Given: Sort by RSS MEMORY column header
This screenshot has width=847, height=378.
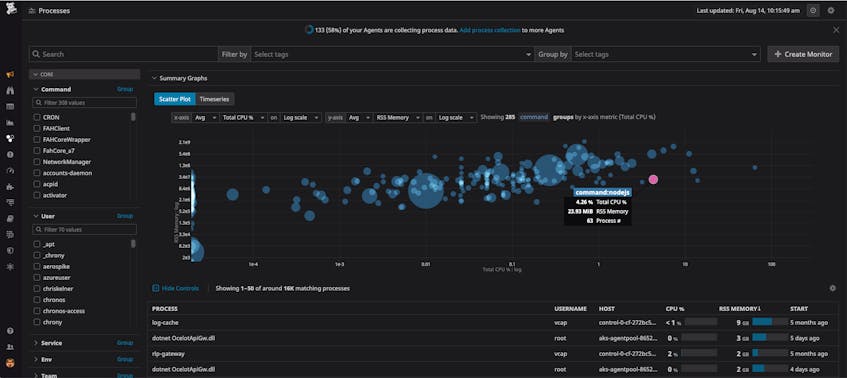Looking at the screenshot, I should (740, 309).
